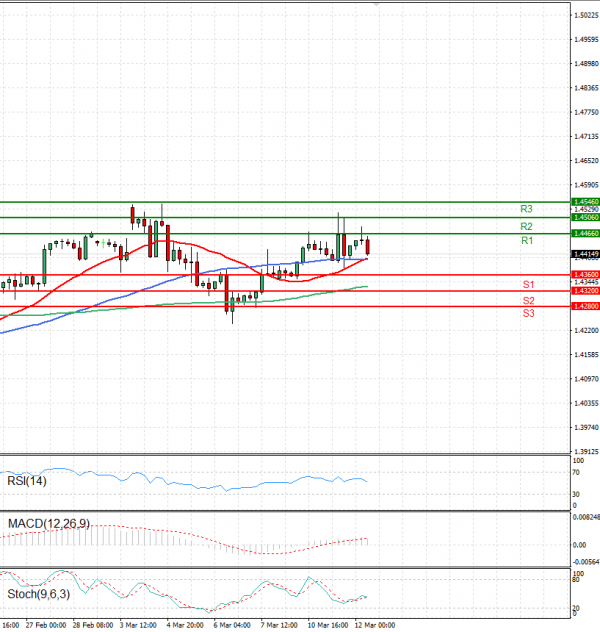Select the 1.43200 support price tag
Image resolution: width=600 pixels, height=632 pixels.
click(585, 291)
